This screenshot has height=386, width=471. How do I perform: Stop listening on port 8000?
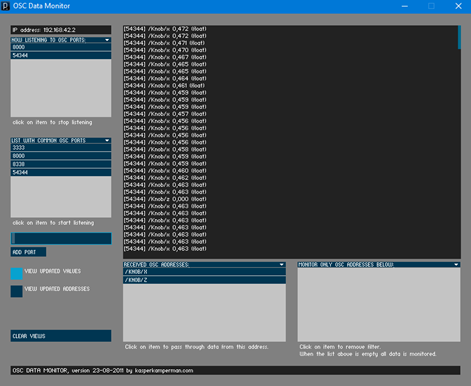pos(61,47)
